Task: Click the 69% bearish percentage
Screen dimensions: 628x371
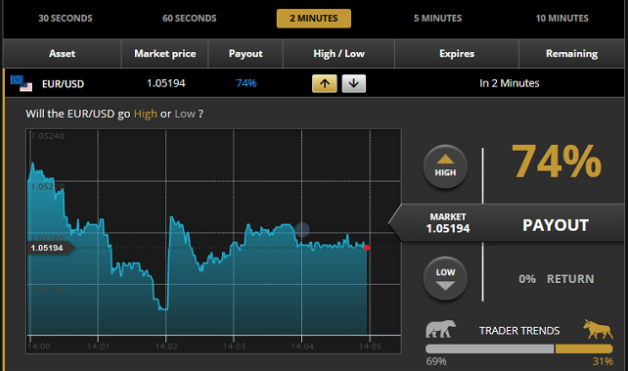Action: pyautogui.click(x=436, y=361)
